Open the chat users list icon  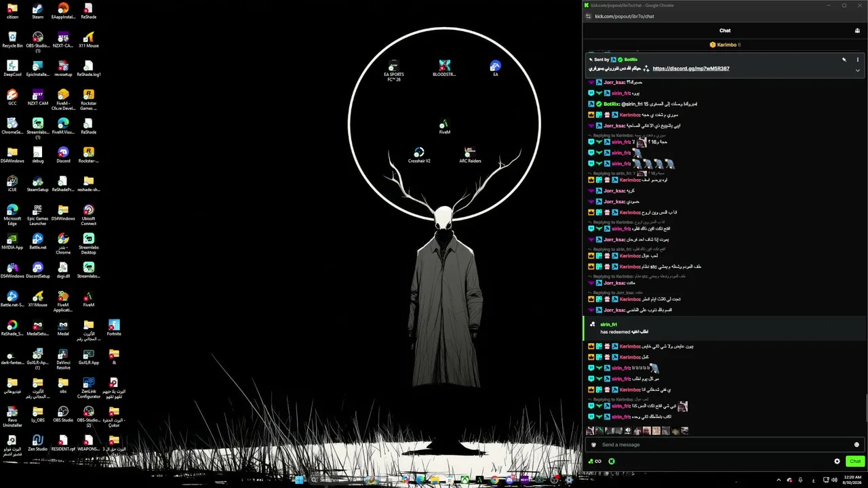857,30
